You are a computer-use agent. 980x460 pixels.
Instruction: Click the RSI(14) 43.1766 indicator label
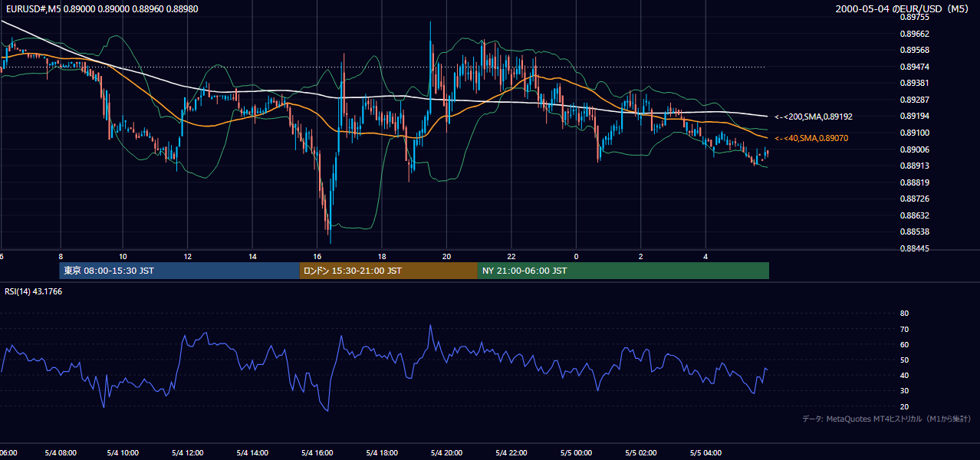(34, 291)
